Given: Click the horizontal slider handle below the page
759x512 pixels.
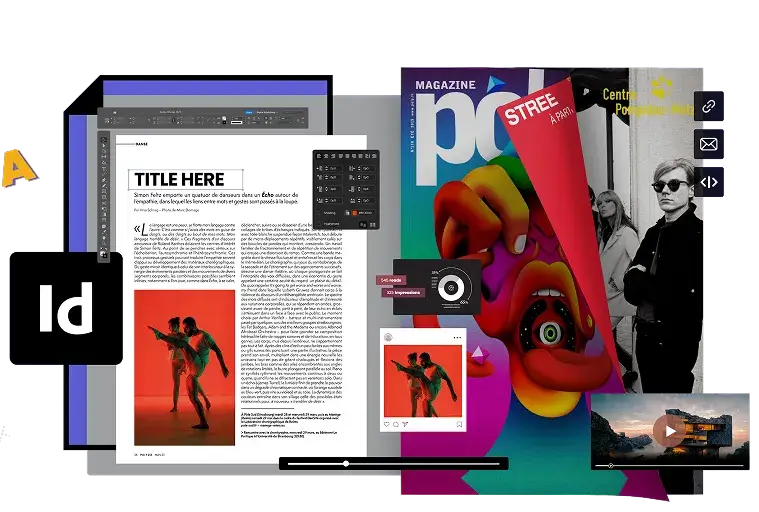Looking at the screenshot, I should click(x=346, y=464).
